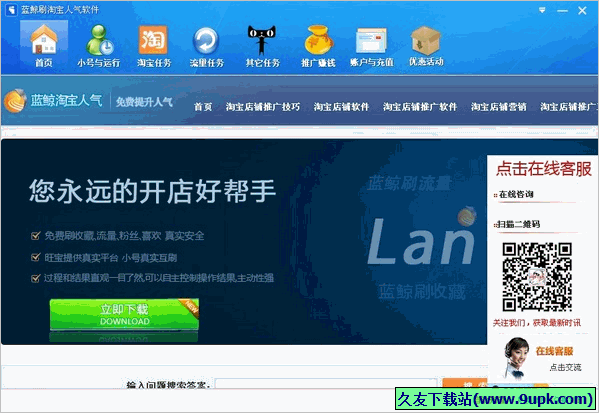Screen dimensions: 599x413
Task: Open 其它任务 Tmall cat icon
Action: tap(262, 45)
